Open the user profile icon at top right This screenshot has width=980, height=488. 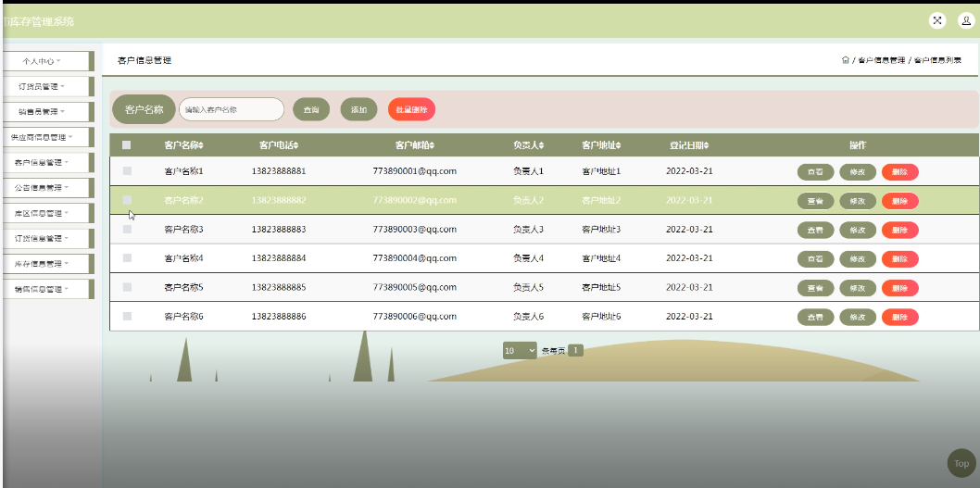pos(964,20)
